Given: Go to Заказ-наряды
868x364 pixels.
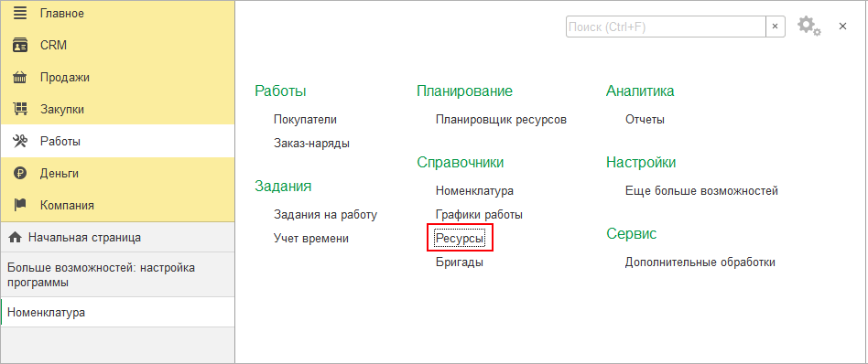Looking at the screenshot, I should coord(311,144).
